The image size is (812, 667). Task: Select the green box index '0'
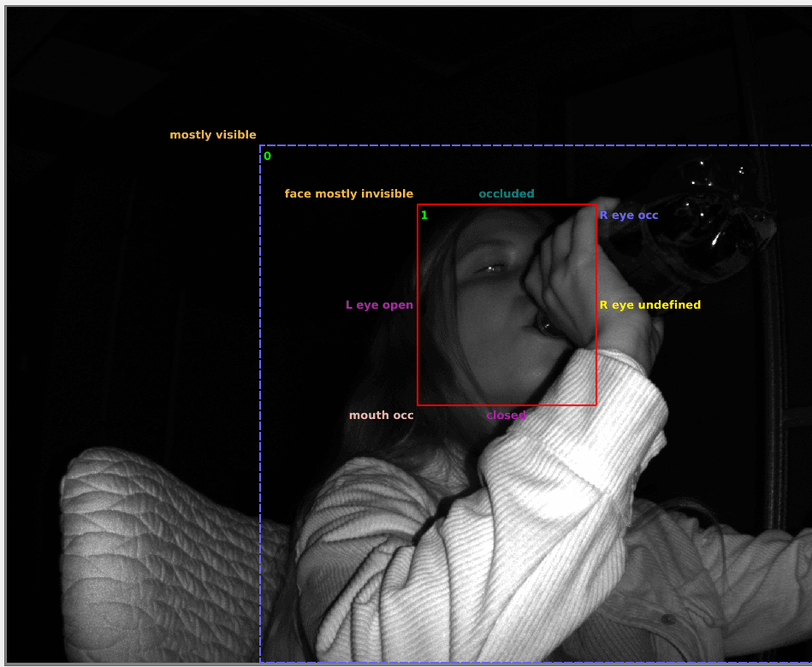(267, 156)
